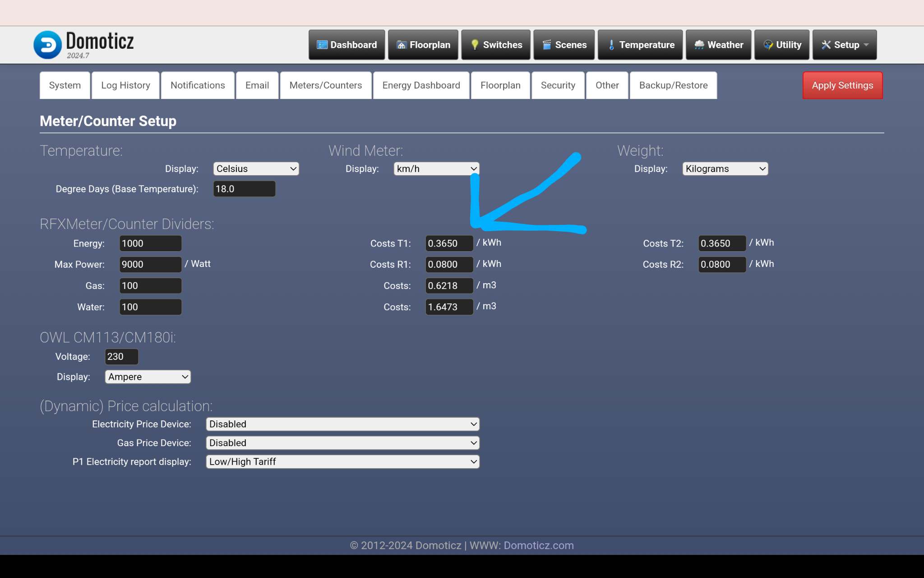The image size is (924, 578).
Task: Switch to the Email tab
Action: click(x=257, y=85)
